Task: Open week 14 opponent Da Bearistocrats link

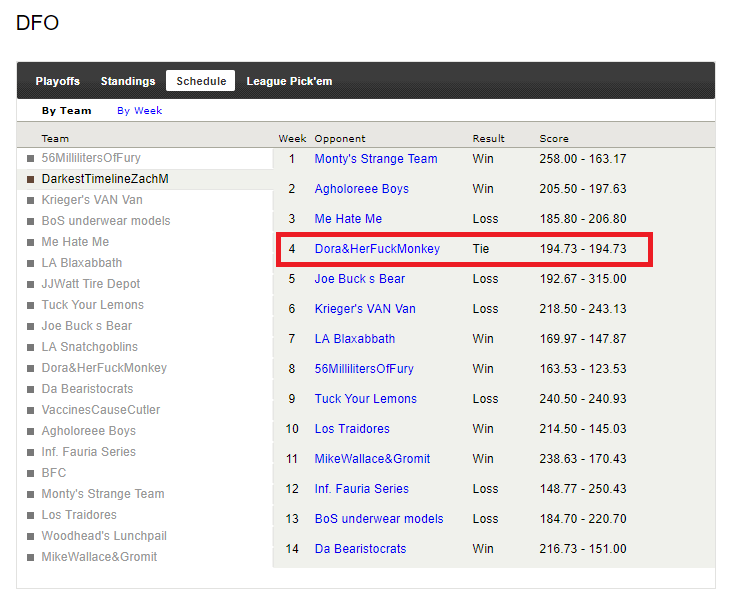Action: (x=360, y=549)
